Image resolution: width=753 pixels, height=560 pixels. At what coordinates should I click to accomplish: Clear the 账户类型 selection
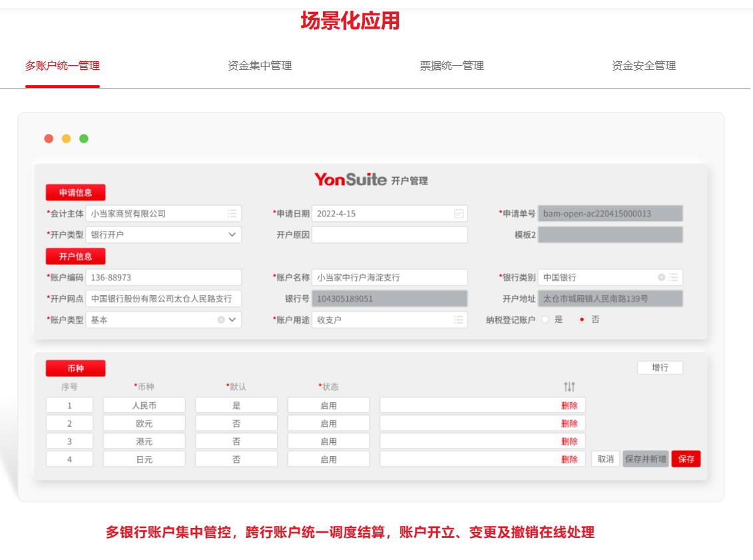(221, 320)
